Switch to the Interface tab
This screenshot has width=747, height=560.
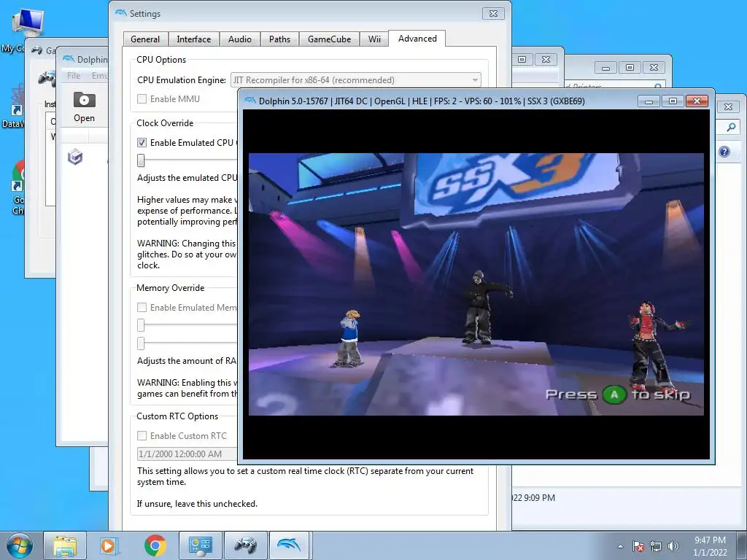(x=193, y=39)
